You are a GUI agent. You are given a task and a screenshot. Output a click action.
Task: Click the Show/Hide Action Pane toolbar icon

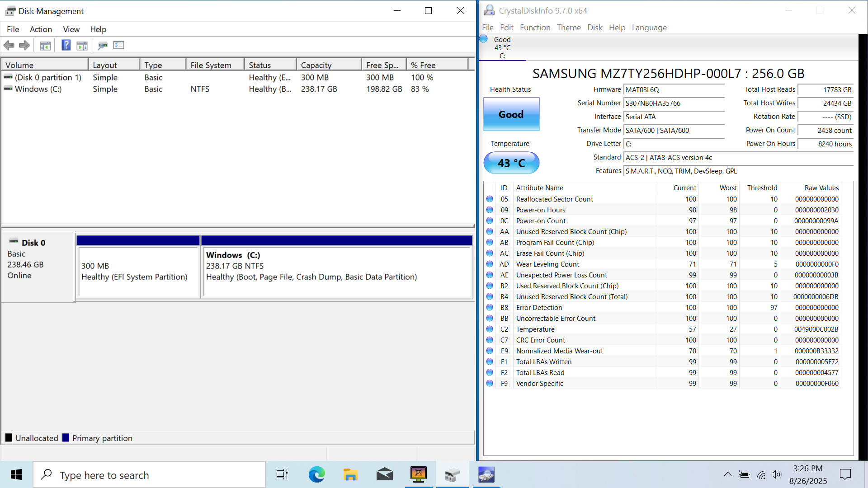pos(82,45)
